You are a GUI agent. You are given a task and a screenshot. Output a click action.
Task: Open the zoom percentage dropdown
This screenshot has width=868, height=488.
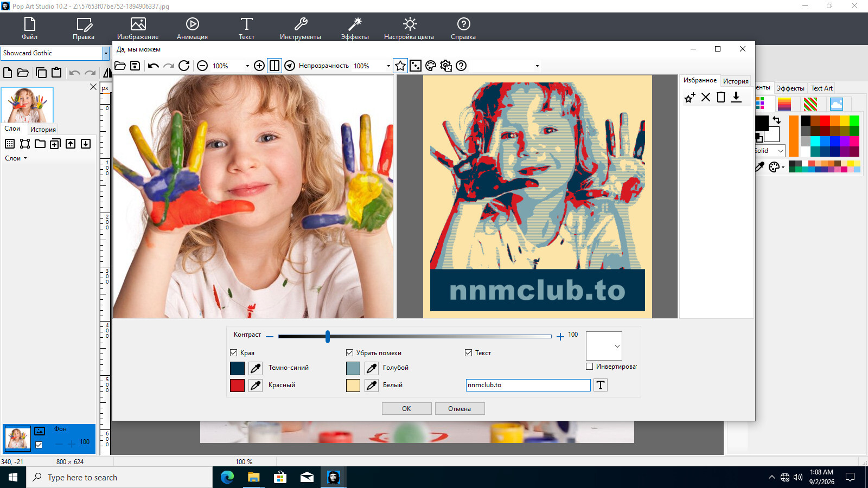click(247, 66)
